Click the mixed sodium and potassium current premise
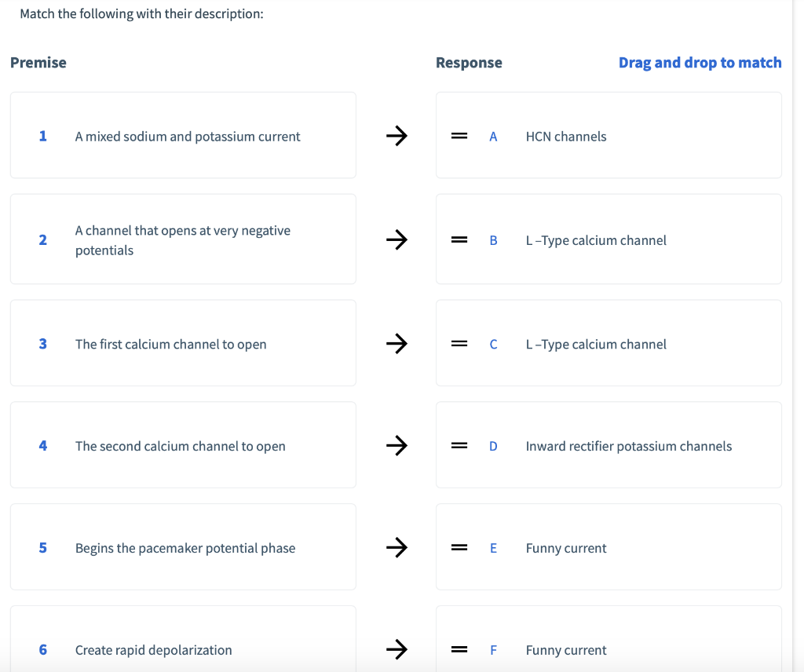The width and height of the screenshot is (804, 672). [188, 137]
